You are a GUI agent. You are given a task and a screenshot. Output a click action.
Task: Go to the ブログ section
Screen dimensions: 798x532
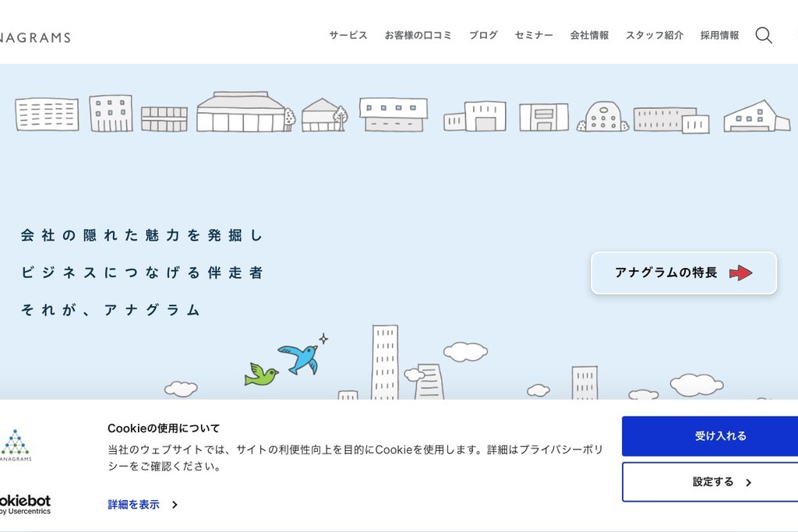pos(483,35)
